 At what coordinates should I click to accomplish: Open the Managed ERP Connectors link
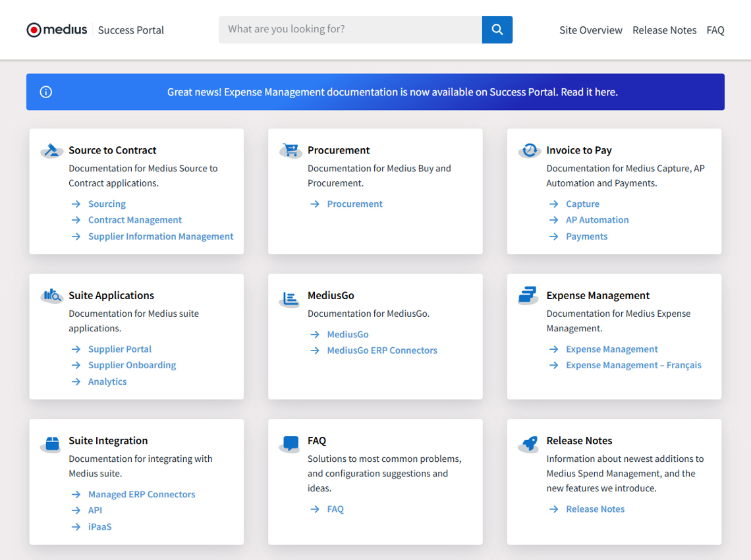pos(142,493)
